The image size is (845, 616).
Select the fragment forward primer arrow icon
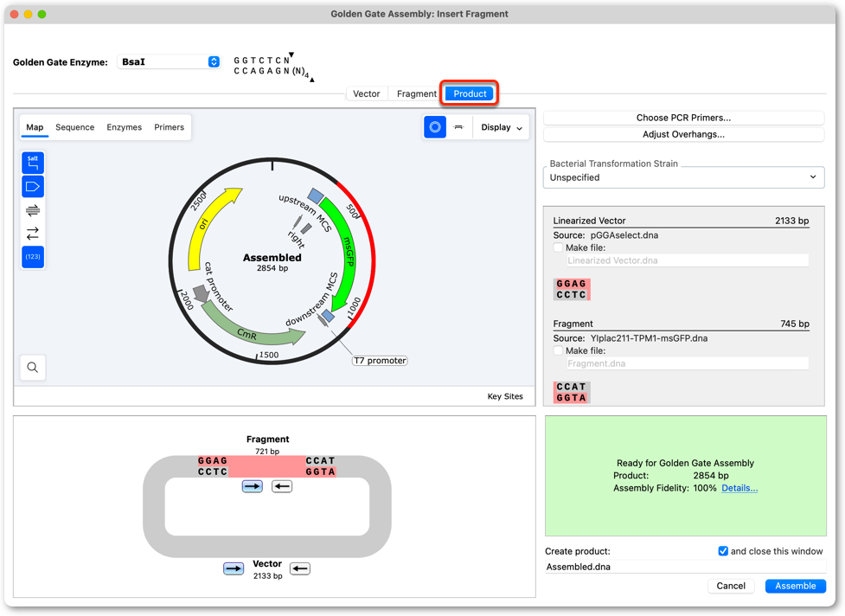pyautogui.click(x=253, y=486)
